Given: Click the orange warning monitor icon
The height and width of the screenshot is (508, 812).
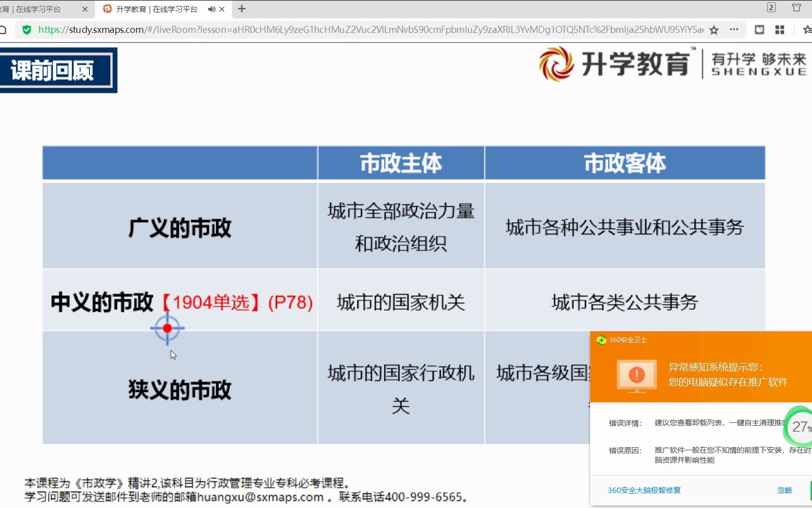Looking at the screenshot, I should (637, 376).
